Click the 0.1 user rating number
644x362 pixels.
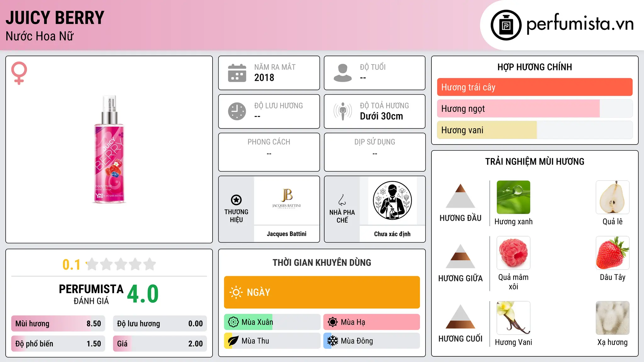coord(71,265)
